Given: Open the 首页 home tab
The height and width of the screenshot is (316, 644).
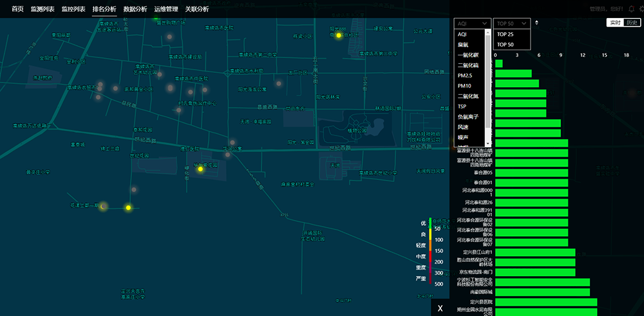Looking at the screenshot, I should click(17, 9).
